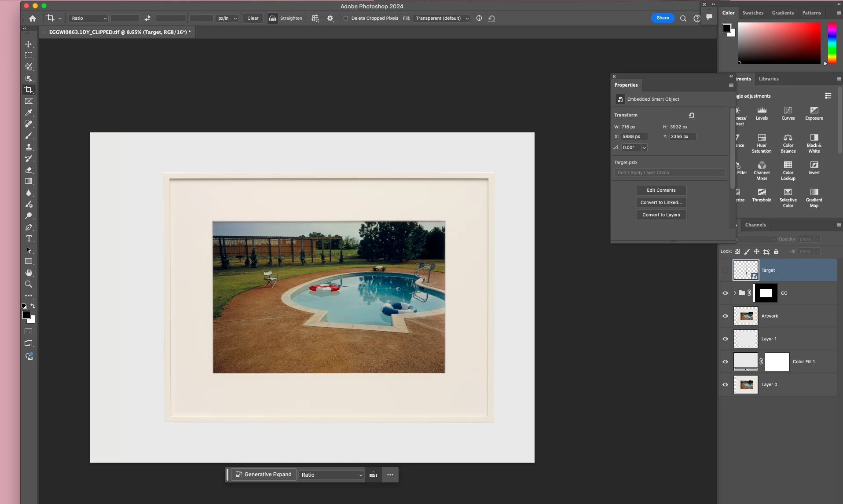Viewport: 843px width, 504px height.
Task: Show the Target layer
Action: [x=725, y=270]
